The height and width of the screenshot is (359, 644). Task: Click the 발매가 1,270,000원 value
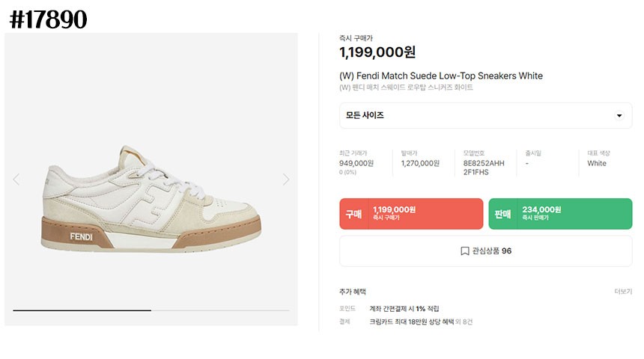(x=420, y=163)
